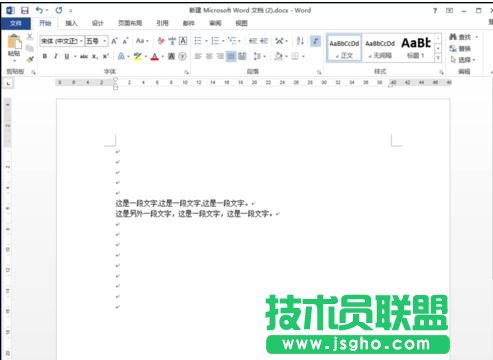
Task: Click the Text Effects glowing A icon
Action: click(121, 56)
